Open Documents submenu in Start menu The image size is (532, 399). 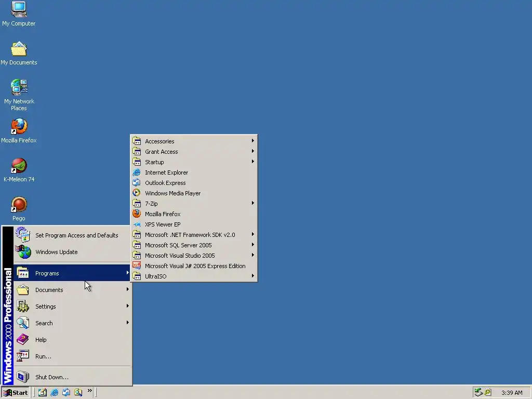coord(72,290)
